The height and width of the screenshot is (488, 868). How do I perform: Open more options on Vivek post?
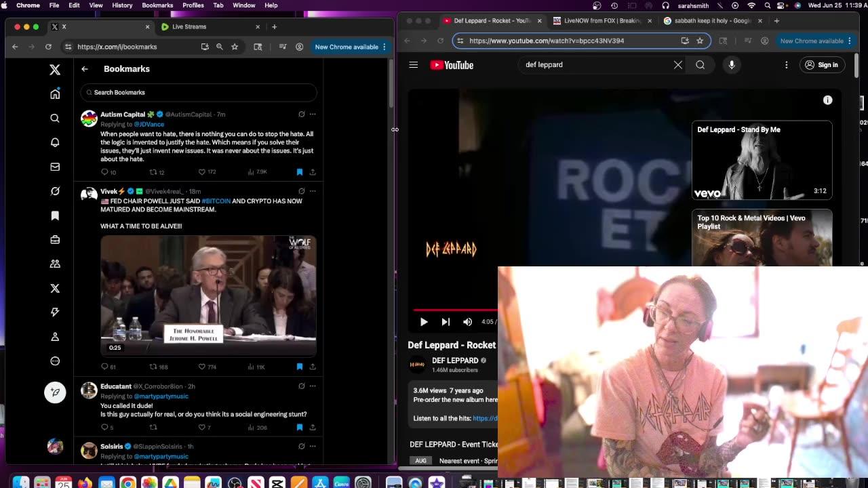click(x=313, y=191)
